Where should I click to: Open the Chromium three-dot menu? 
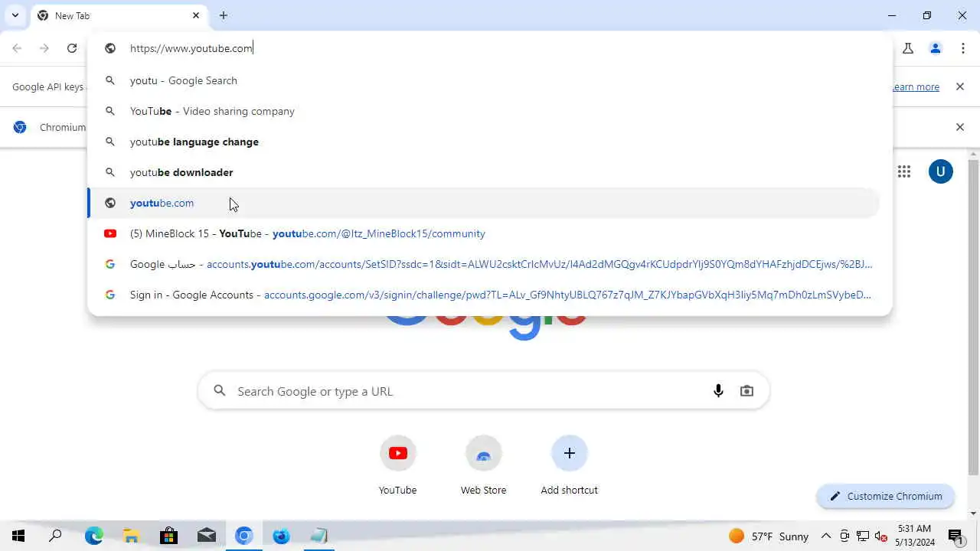(963, 48)
